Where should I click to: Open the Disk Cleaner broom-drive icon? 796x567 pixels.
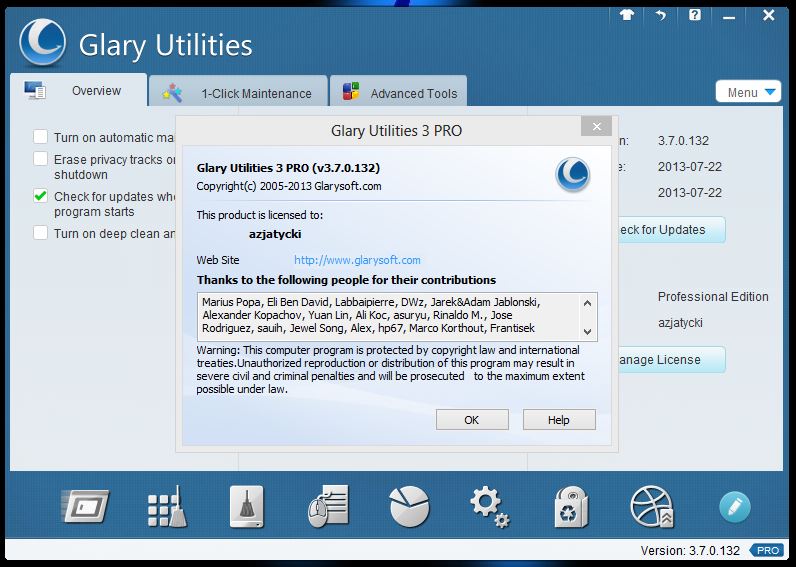coord(247,507)
